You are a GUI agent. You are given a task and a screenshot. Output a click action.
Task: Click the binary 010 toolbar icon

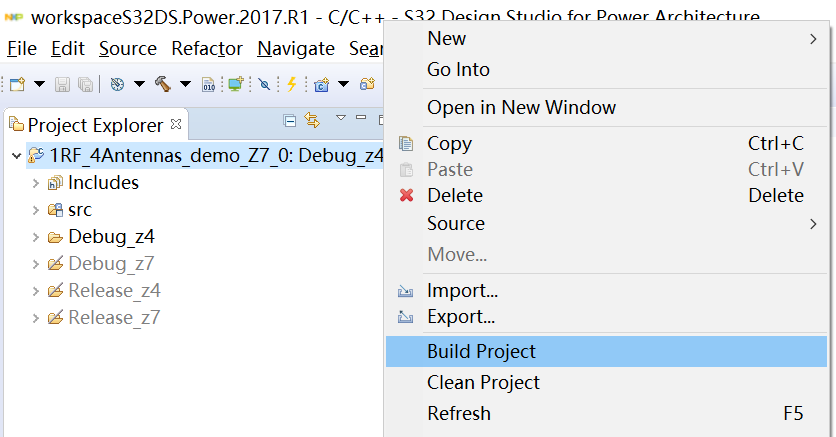coord(208,84)
